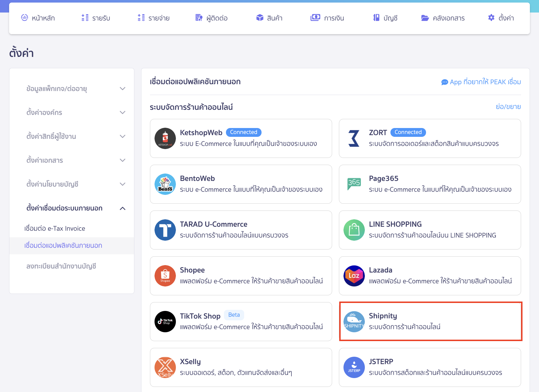
Task: Click the Page365 logo icon
Action: tap(354, 184)
